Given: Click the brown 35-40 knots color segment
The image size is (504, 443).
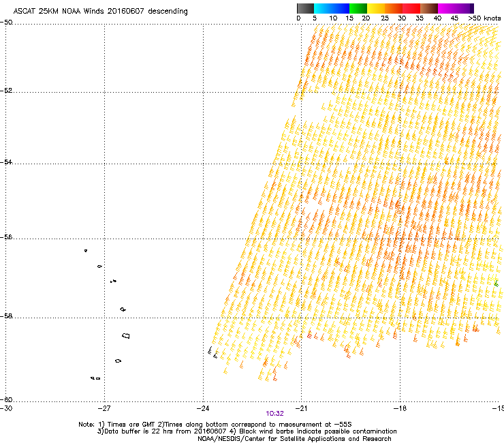Looking at the screenshot, I should [429, 8].
